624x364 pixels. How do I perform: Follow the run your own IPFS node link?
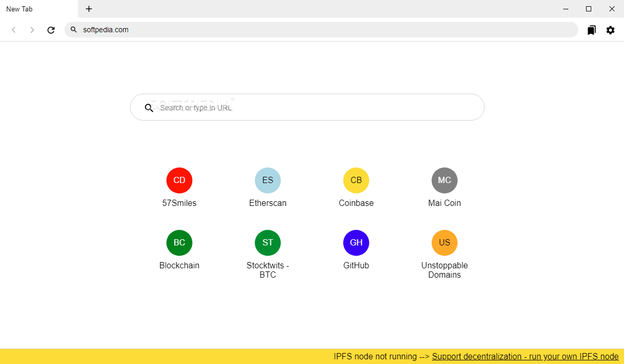(x=525, y=356)
